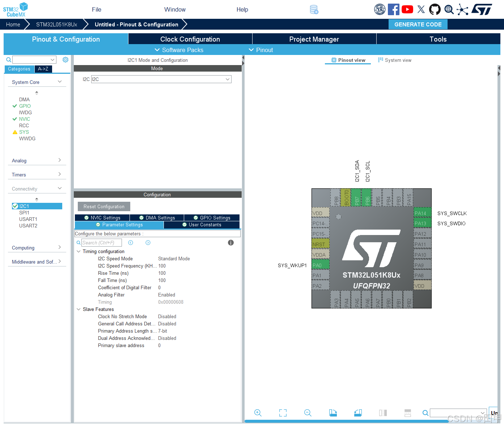Screen dimensions: 504x427
Task: Open the DMA Settings tab
Action: coord(157,218)
